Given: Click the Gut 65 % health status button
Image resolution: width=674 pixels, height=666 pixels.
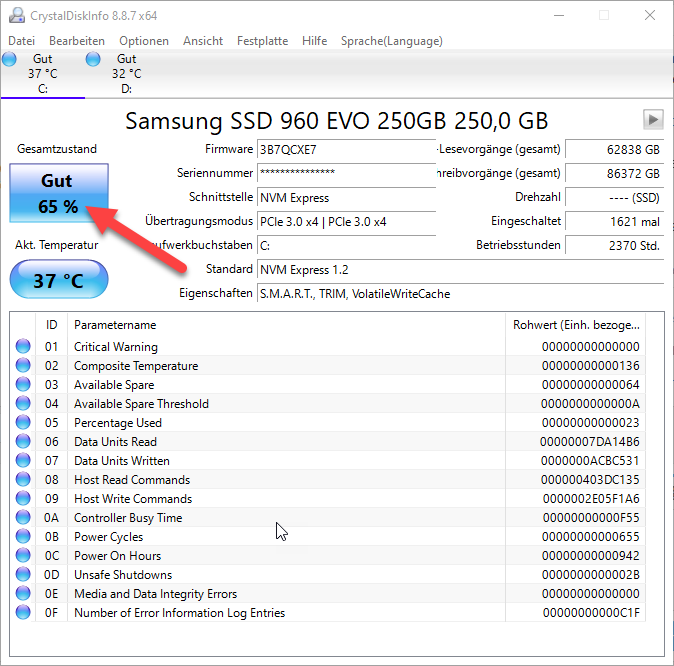Looking at the screenshot, I should pyautogui.click(x=59, y=193).
